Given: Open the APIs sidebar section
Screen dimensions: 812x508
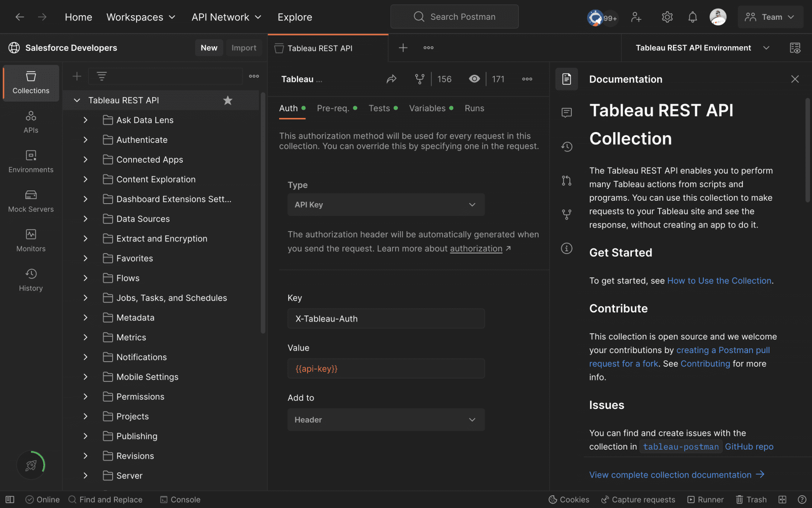Looking at the screenshot, I should pyautogui.click(x=31, y=122).
